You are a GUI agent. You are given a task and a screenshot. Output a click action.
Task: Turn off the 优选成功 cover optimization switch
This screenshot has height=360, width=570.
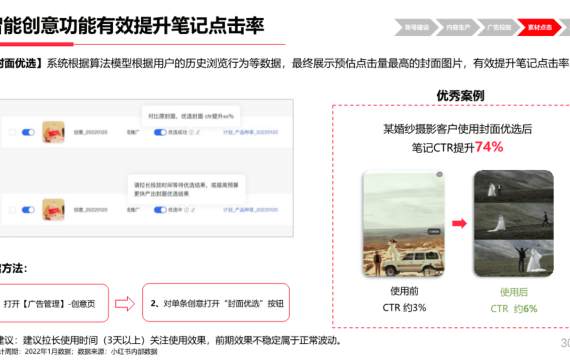[160, 132]
